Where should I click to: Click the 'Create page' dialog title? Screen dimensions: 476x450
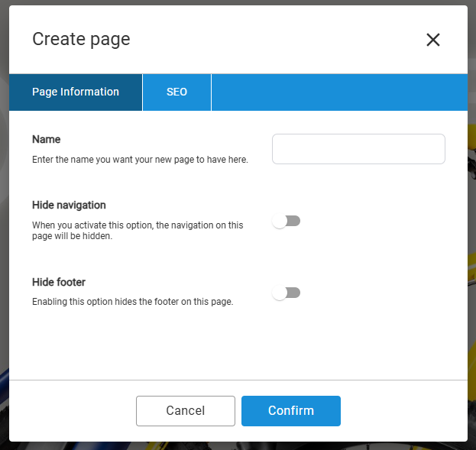click(81, 40)
